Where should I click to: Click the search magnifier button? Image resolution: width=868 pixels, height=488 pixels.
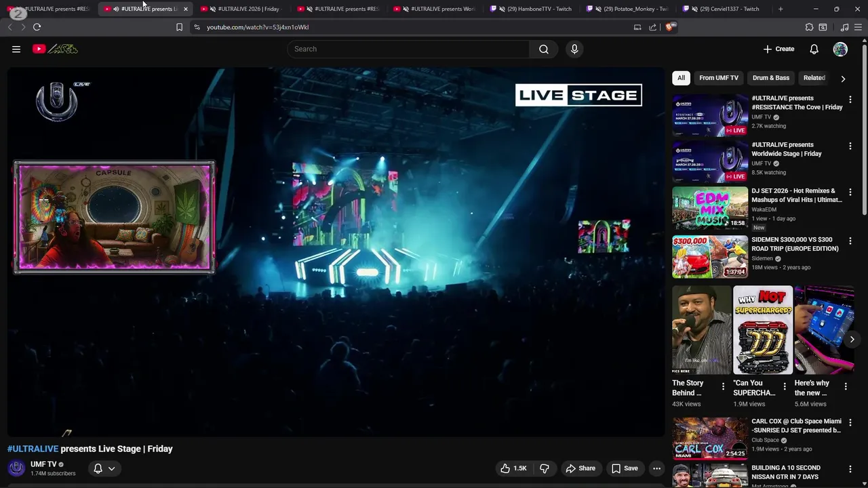tap(544, 49)
